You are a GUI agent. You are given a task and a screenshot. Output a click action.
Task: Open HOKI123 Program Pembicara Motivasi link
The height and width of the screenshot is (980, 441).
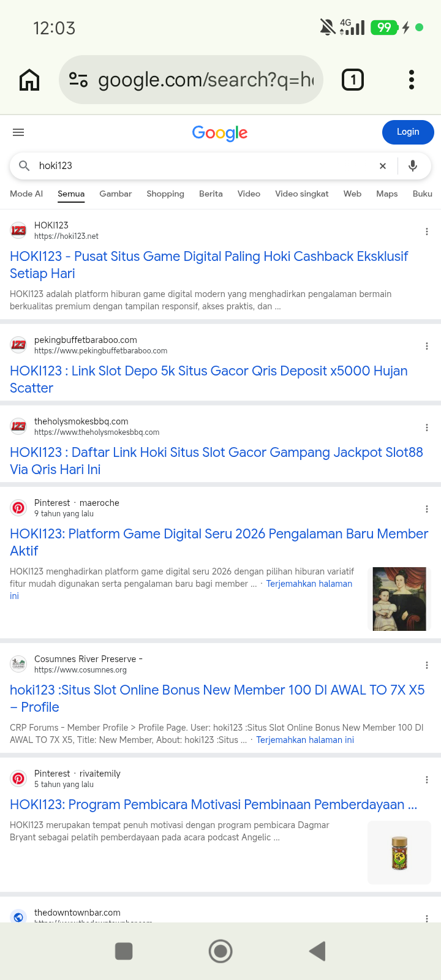click(x=214, y=804)
